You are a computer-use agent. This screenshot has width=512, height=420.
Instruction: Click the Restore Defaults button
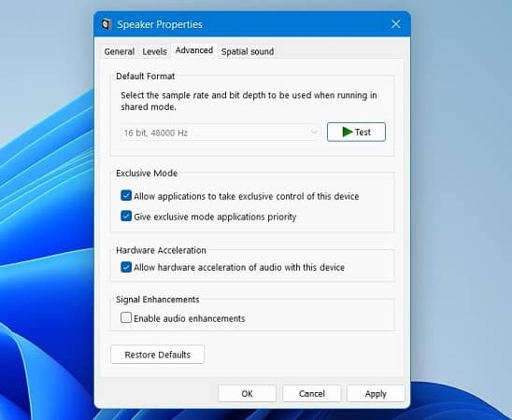pos(158,355)
